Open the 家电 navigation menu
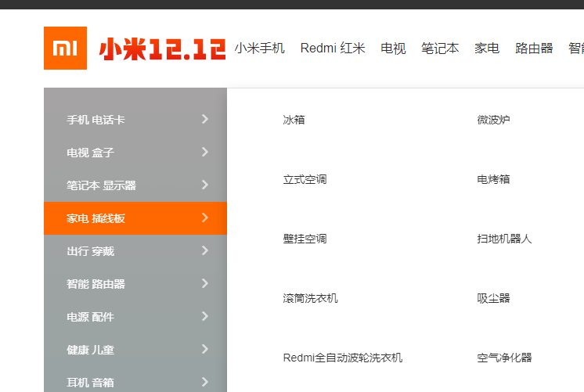This screenshot has width=584, height=392. coord(487,48)
